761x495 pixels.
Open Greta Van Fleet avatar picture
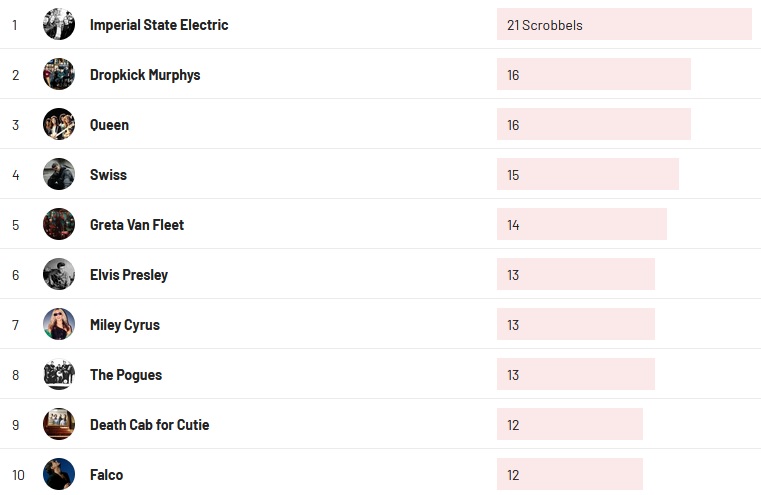pos(59,224)
